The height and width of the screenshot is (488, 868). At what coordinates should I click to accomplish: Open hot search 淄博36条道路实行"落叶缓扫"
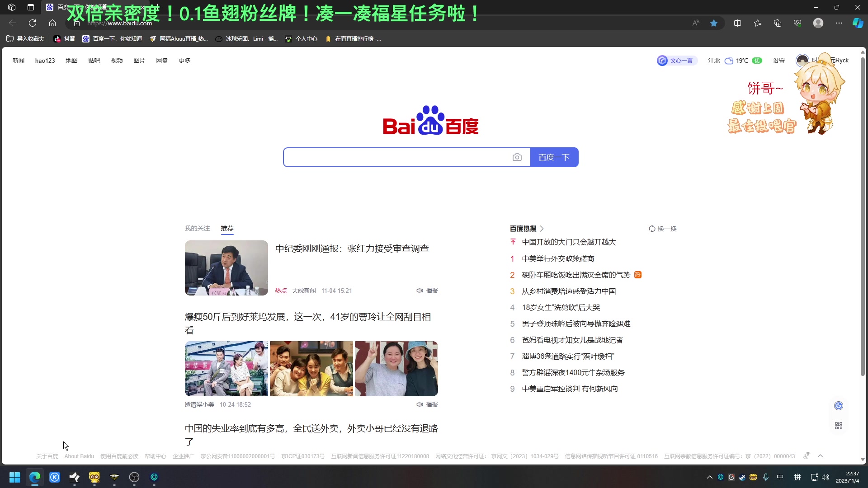568,356
